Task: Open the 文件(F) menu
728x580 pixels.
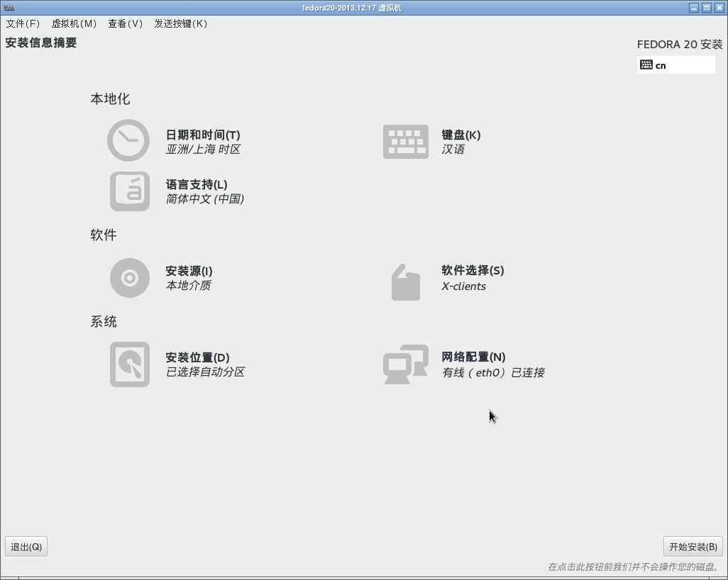Action: coord(23,23)
